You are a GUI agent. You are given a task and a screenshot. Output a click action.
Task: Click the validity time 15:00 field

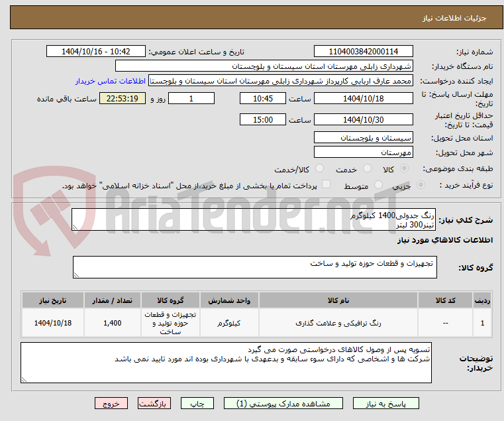pos(263,120)
